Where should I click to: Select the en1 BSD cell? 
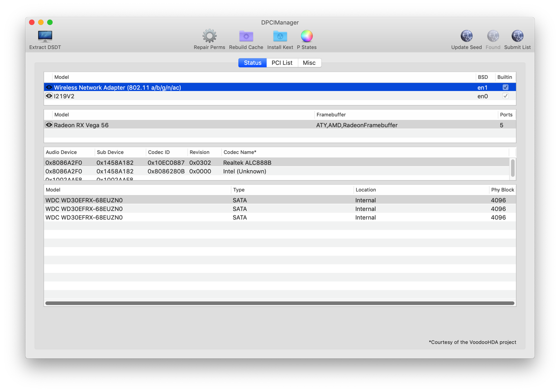tap(483, 87)
